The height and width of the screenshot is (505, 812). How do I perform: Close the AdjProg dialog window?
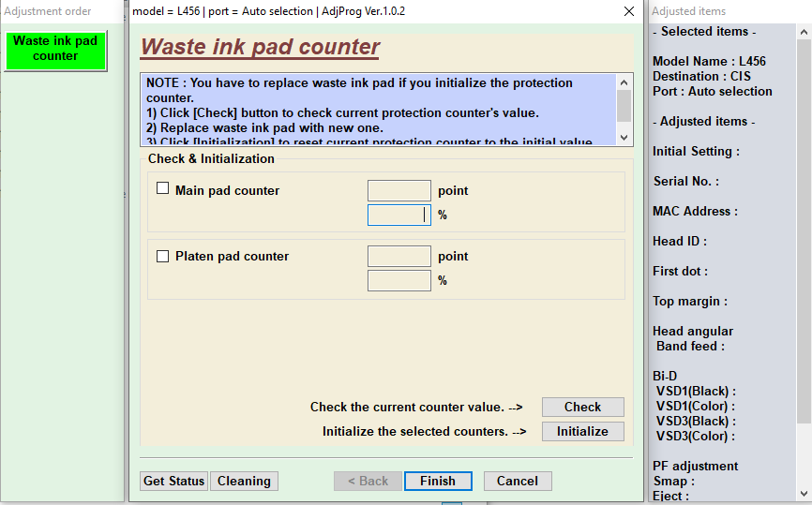tap(628, 11)
